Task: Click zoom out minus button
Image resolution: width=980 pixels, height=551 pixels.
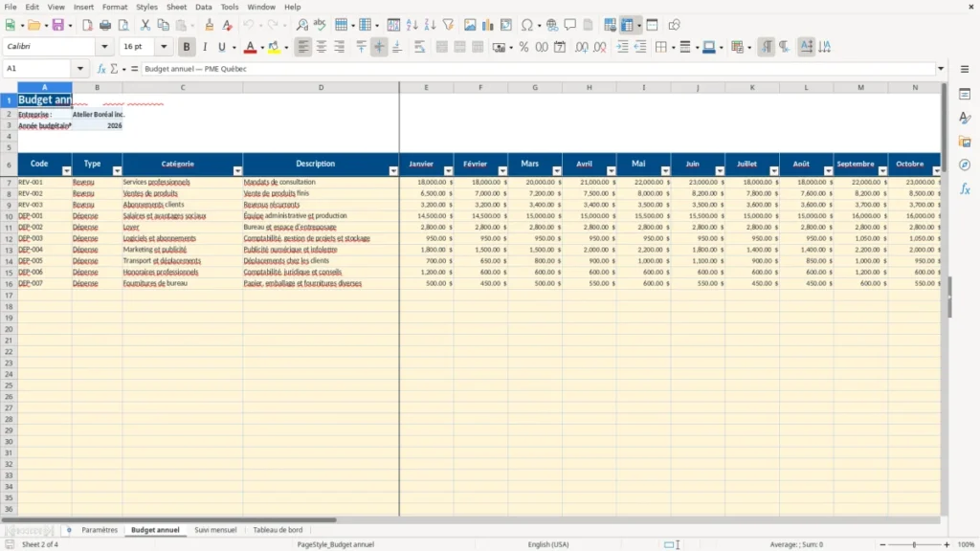Action: (x=882, y=544)
